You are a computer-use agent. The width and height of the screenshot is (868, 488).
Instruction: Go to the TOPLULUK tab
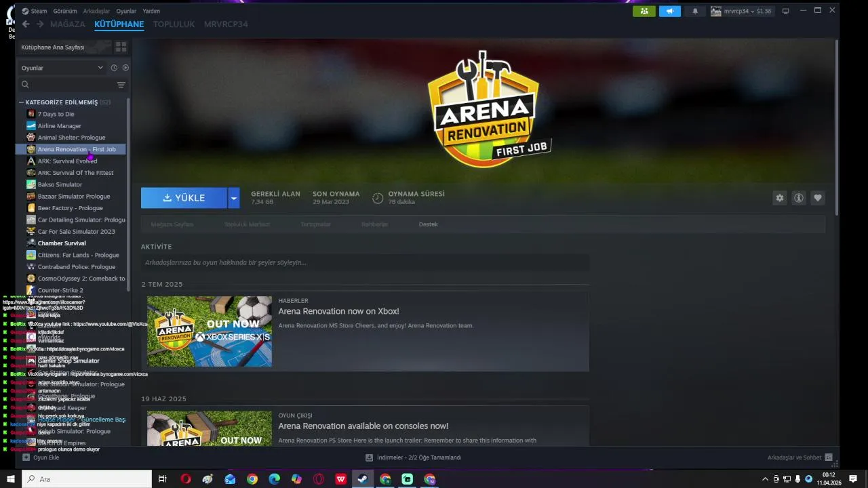click(174, 24)
